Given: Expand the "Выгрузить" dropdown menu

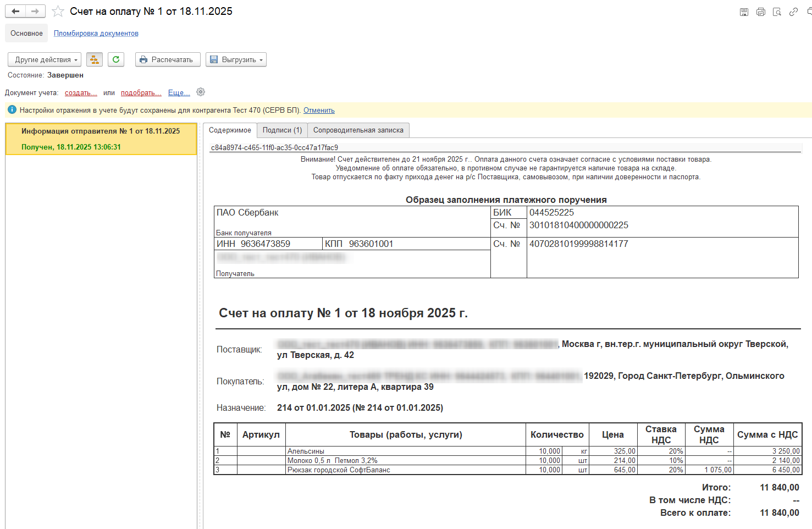Looking at the screenshot, I should click(x=236, y=59).
